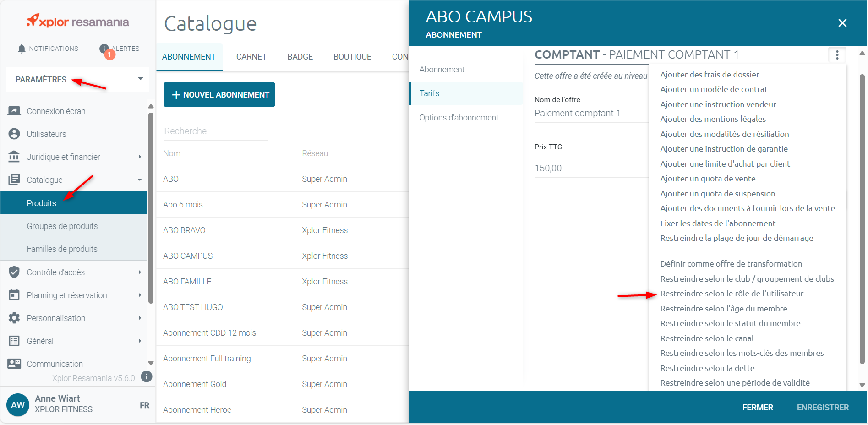Image resolution: width=868 pixels, height=425 pixels.
Task: Open the ABO TEST HUGO row
Action: [x=282, y=307]
